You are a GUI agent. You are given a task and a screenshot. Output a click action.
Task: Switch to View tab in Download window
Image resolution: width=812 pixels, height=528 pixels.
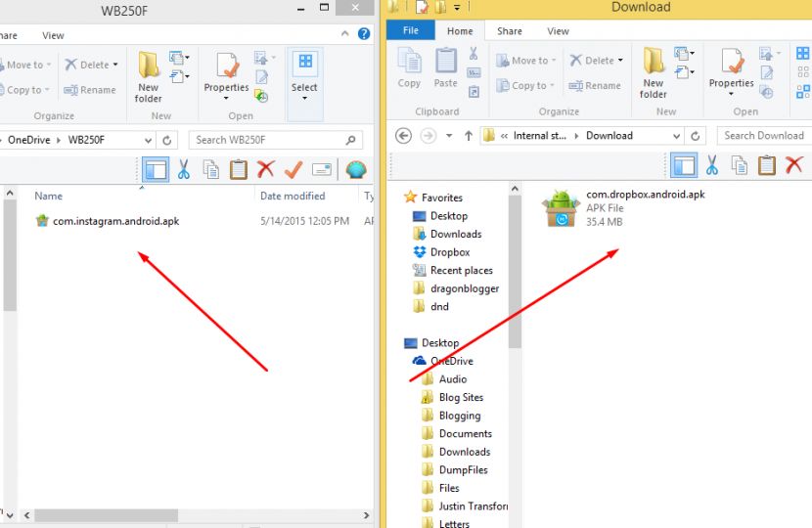558,31
